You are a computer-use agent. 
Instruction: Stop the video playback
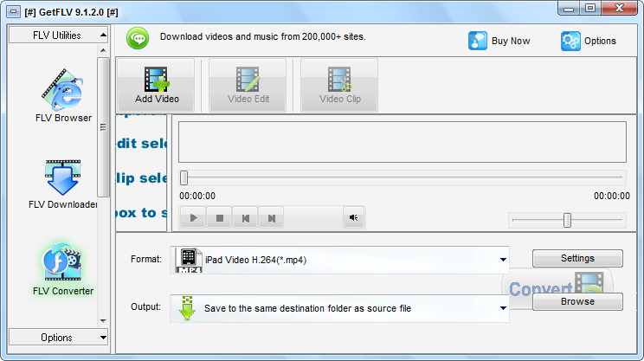pos(220,218)
